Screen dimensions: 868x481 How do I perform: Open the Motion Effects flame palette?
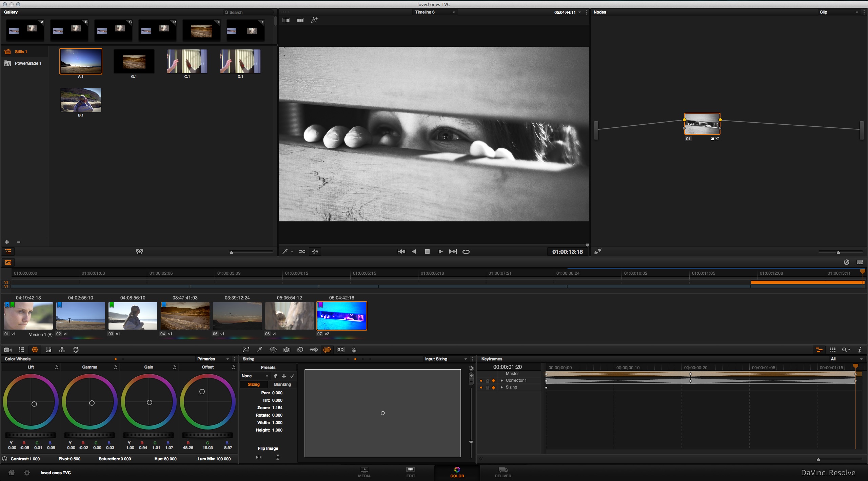click(x=354, y=350)
